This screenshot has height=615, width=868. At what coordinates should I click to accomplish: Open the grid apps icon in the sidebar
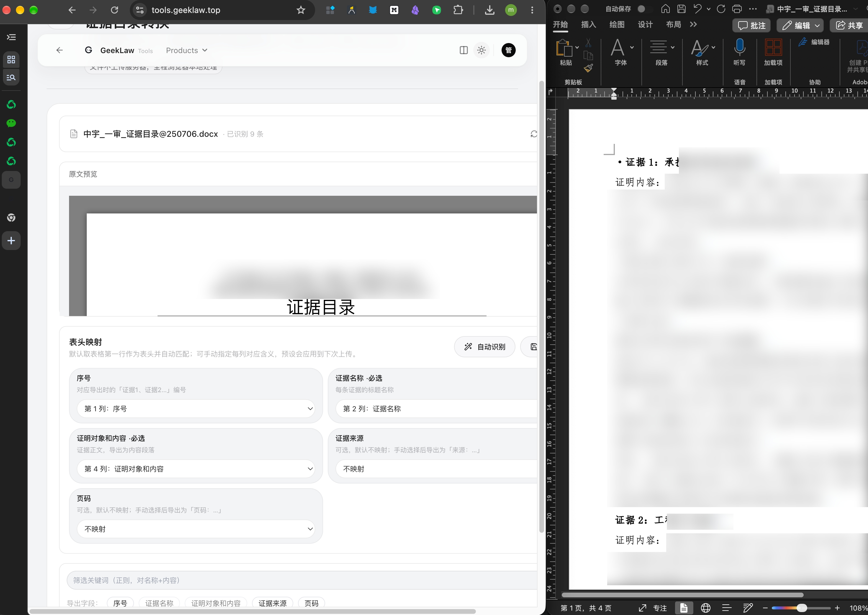(x=12, y=60)
